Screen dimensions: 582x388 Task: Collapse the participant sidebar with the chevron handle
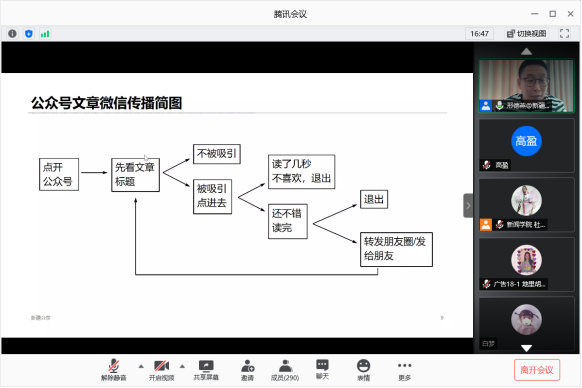coord(468,205)
